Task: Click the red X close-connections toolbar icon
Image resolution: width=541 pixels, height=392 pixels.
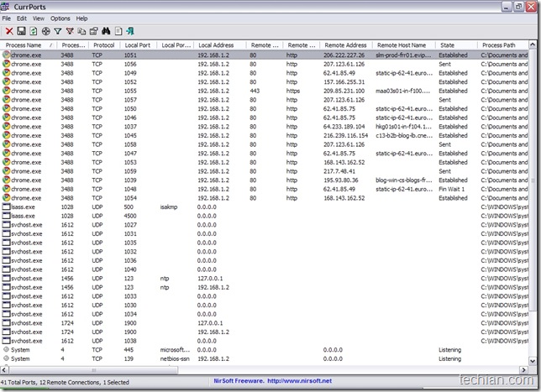Action: 9,31
